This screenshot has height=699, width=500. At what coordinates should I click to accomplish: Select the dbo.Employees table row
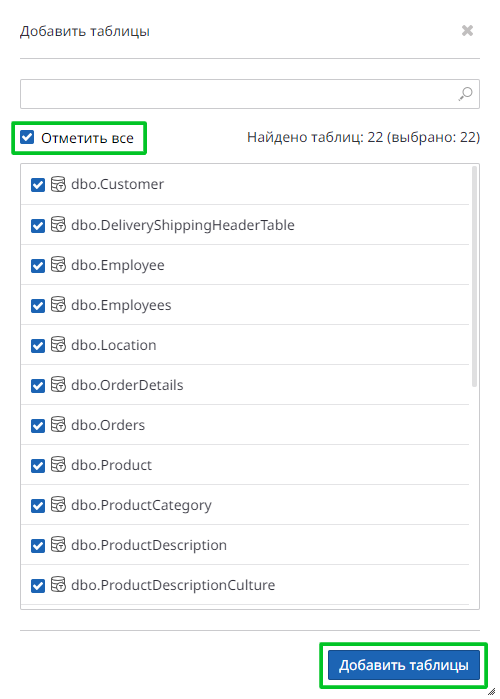tap(245, 305)
